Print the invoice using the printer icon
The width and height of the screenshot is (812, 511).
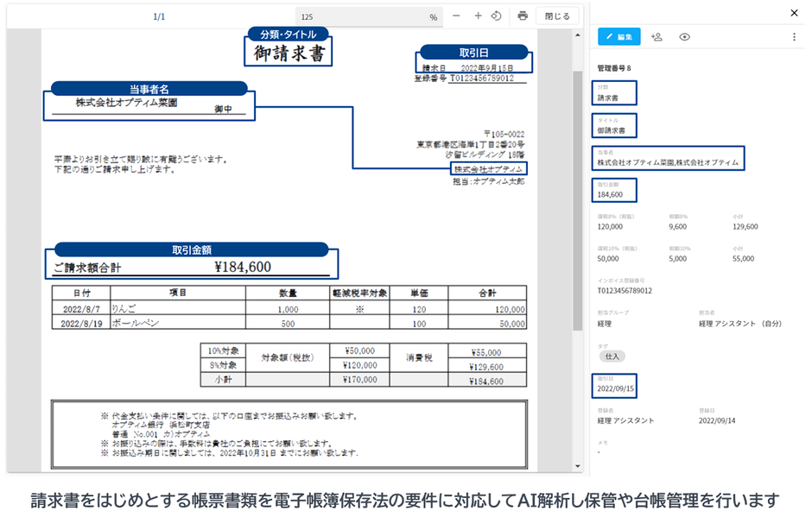[x=524, y=16]
